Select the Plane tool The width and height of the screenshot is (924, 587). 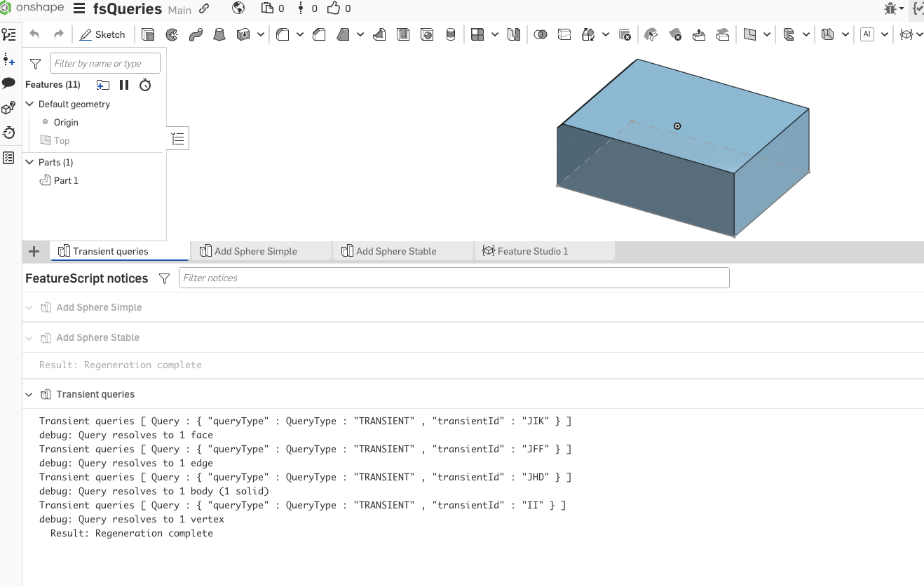[x=749, y=34]
